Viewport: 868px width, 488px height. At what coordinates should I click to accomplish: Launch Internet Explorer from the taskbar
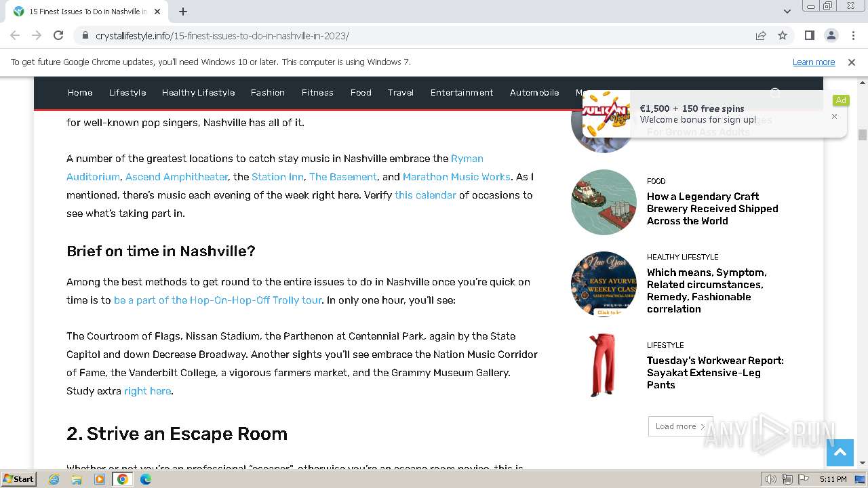coord(54,479)
